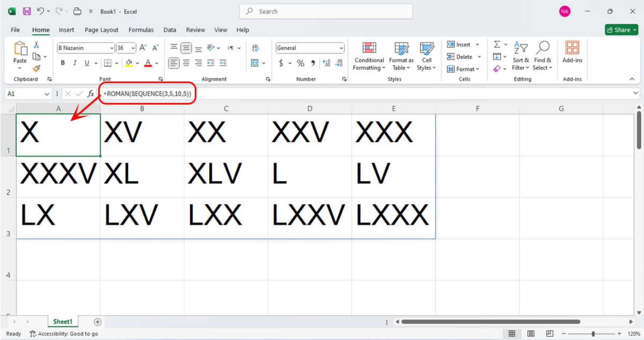
Task: Switch to Page Layout view in status bar
Action: coord(531,334)
